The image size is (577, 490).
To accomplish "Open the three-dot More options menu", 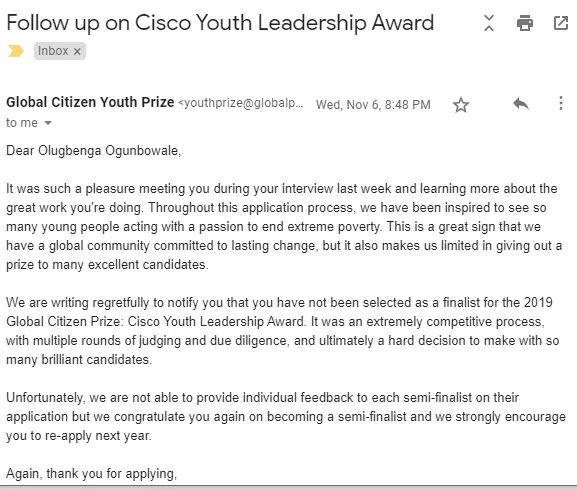I will pyautogui.click(x=560, y=103).
